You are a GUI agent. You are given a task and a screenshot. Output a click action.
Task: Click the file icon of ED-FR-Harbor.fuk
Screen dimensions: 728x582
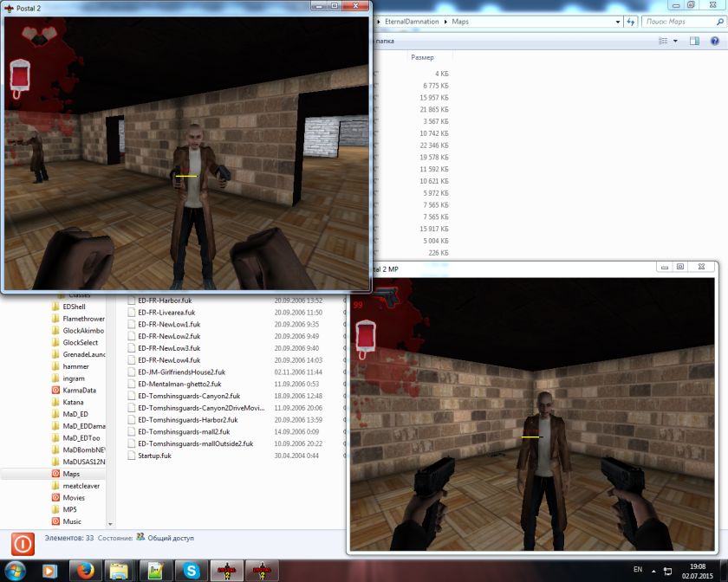point(132,301)
